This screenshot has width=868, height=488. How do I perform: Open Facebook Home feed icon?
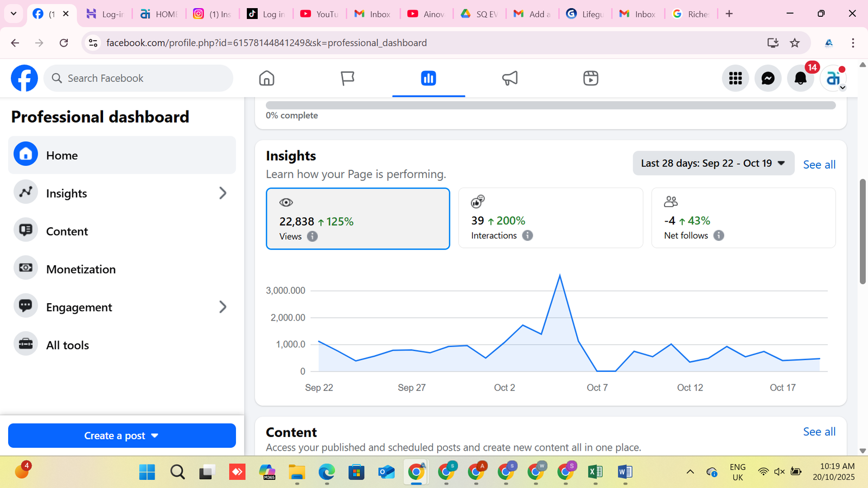(x=266, y=78)
